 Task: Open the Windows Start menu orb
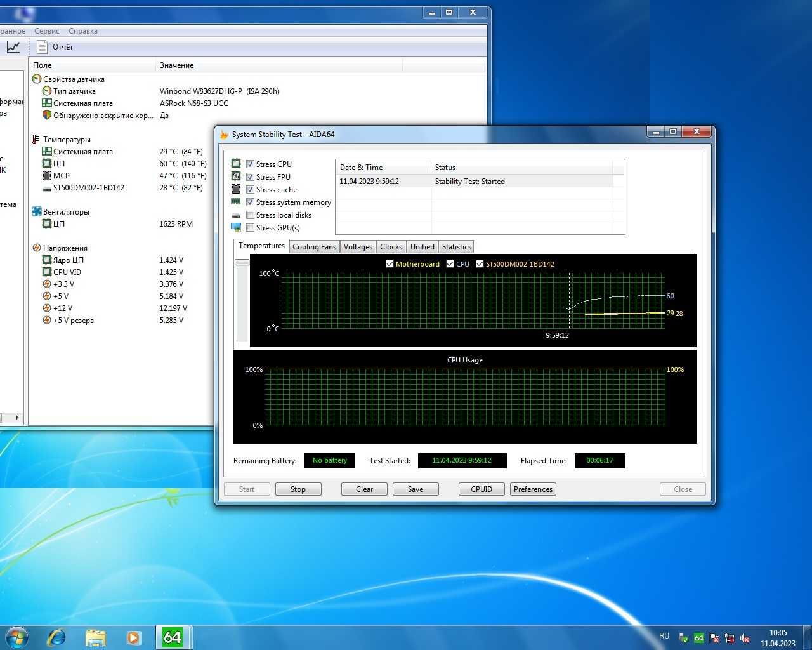click(17, 637)
